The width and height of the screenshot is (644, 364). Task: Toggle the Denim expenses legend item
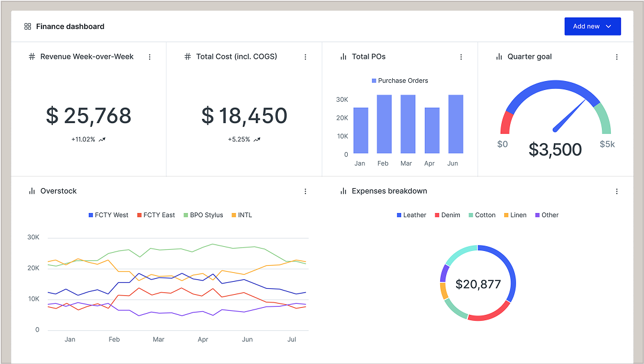tap(447, 215)
